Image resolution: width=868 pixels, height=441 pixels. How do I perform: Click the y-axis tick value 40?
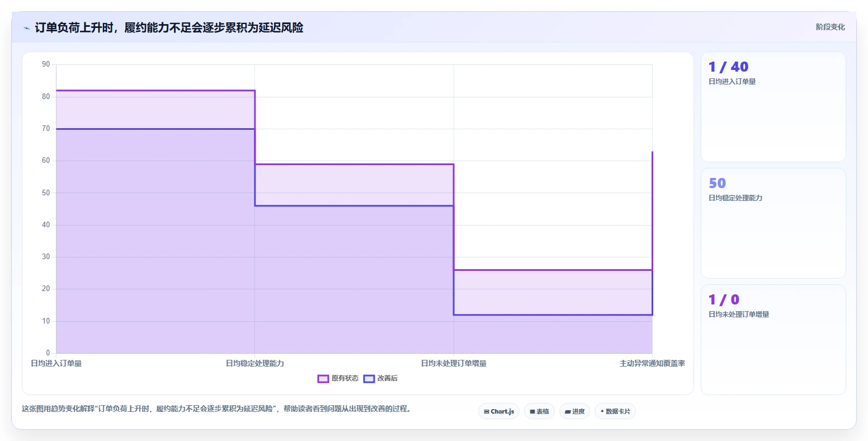[46, 225]
